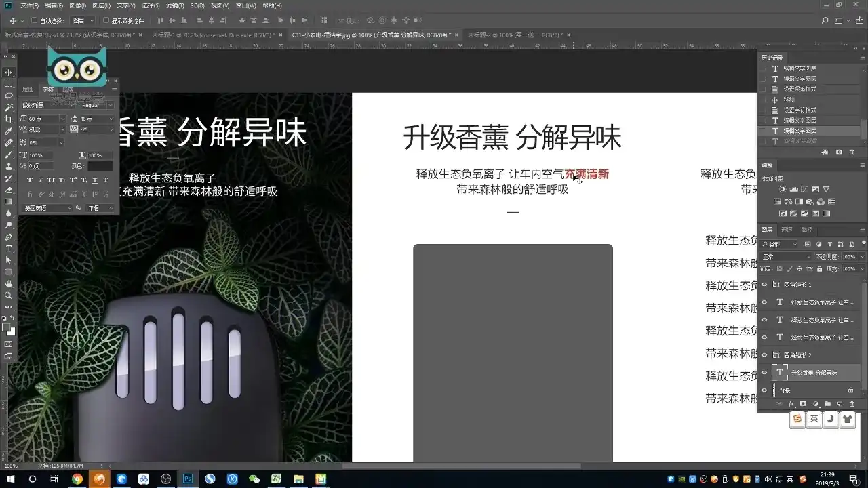The width and height of the screenshot is (868, 488).
Task: Enable faux bold in the Character panel
Action: (x=30, y=180)
